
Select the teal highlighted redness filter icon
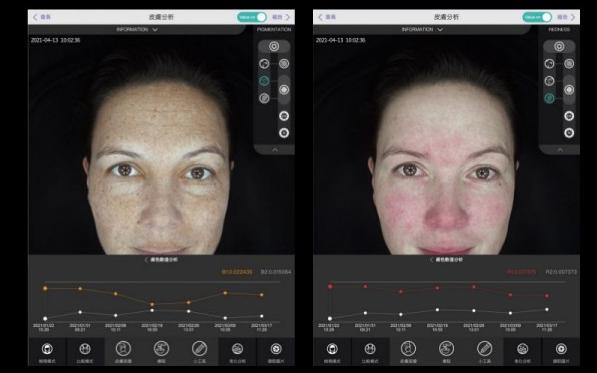coord(549,98)
